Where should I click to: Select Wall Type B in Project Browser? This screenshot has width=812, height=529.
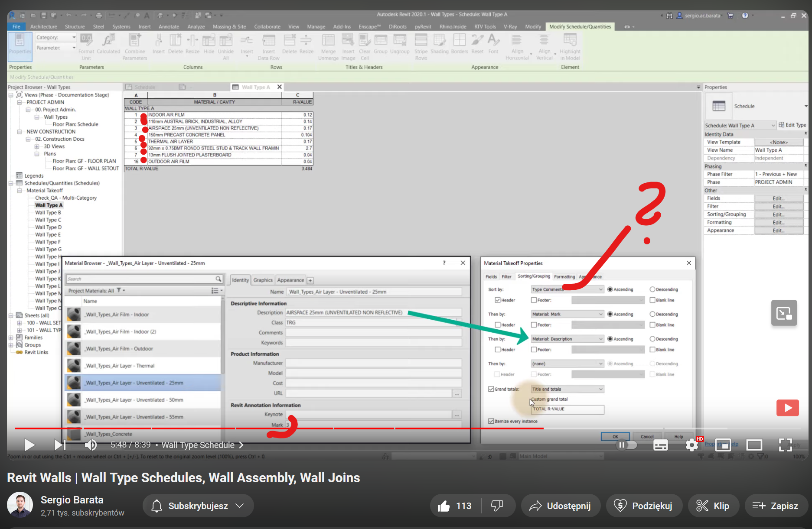coord(48,213)
